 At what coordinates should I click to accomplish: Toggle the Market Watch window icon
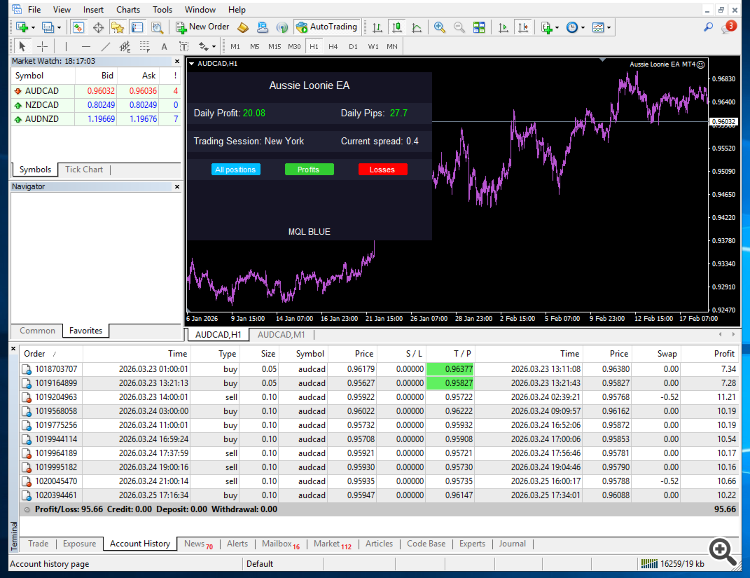coord(78,27)
